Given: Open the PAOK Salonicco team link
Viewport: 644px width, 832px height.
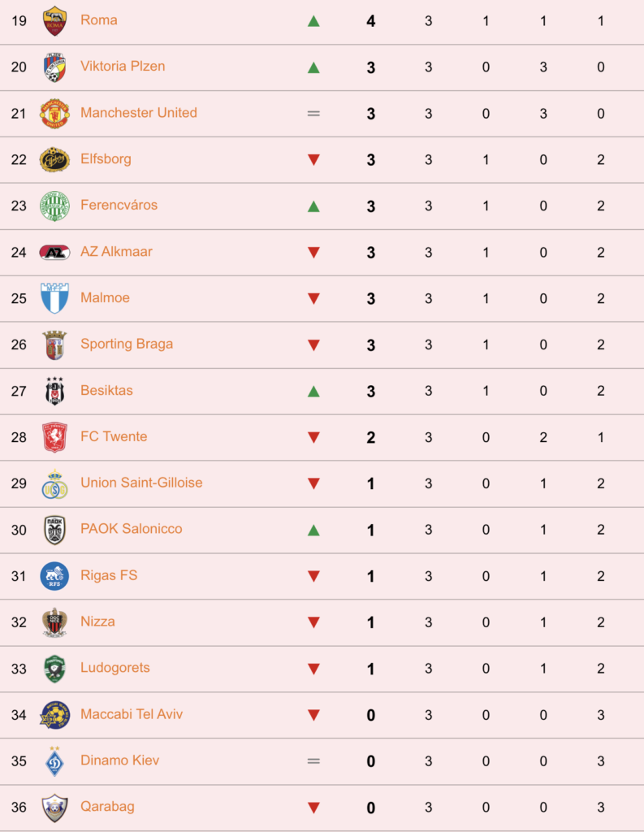Looking at the screenshot, I should point(131,529).
